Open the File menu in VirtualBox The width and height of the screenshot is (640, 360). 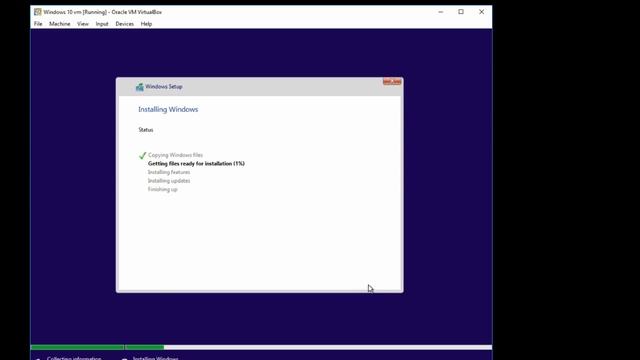[x=38, y=24]
